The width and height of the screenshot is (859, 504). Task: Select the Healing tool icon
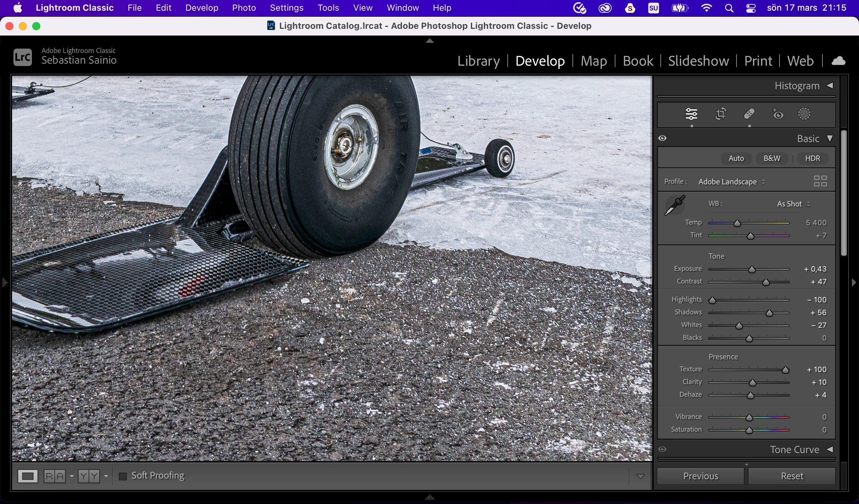(x=749, y=114)
